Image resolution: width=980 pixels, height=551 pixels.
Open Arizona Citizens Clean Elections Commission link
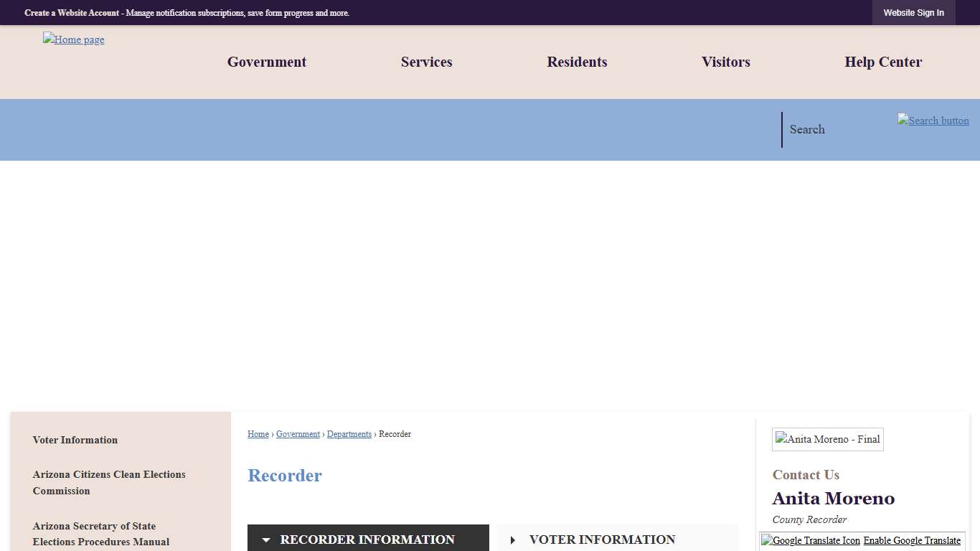pos(109,482)
